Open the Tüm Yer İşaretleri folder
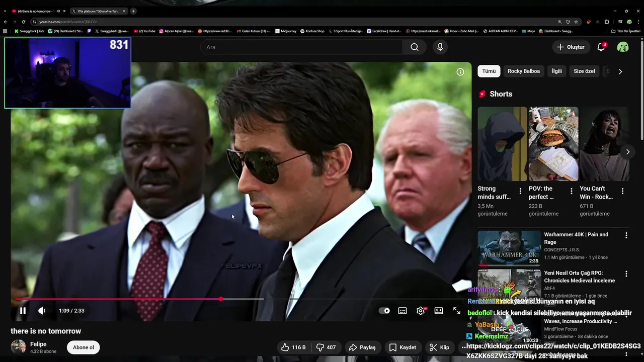Screen dimensions: 644x362 626,31
